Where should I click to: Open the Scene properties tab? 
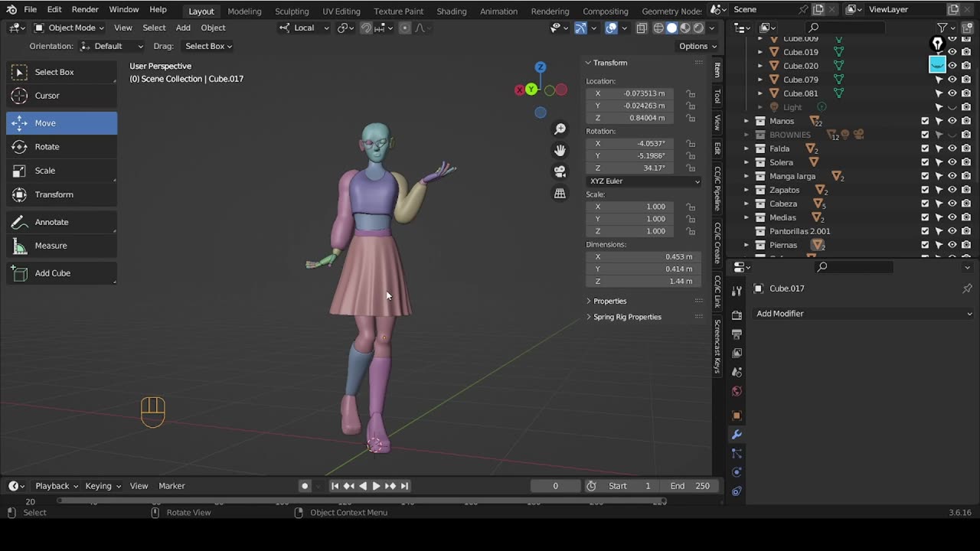[x=737, y=372]
